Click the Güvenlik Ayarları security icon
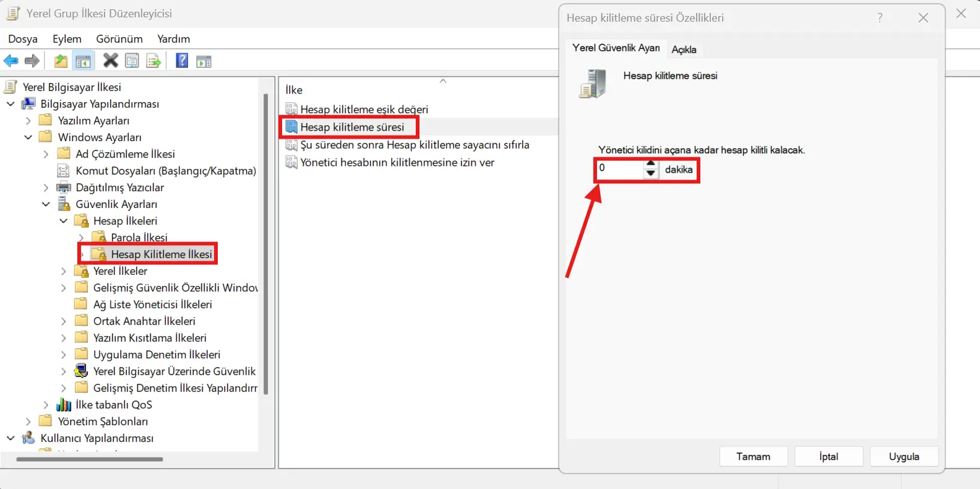Image resolution: width=980 pixels, height=489 pixels. [x=64, y=204]
